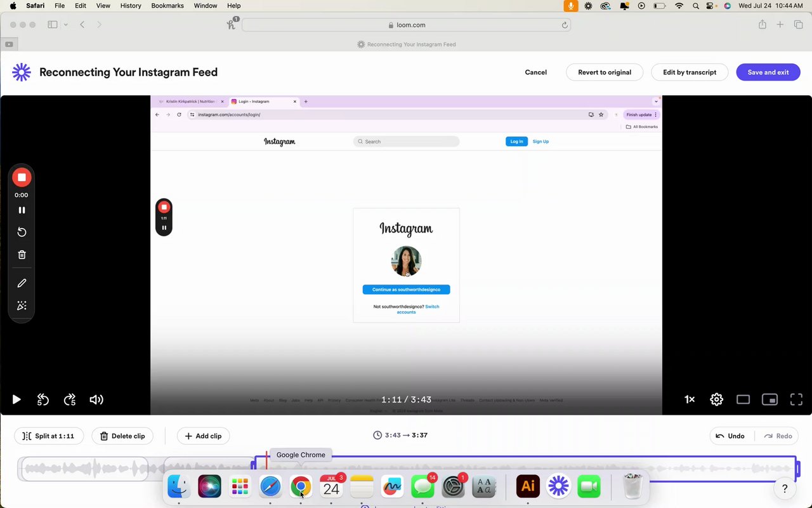Screen dimensions: 812x508
Task: Reload the page in Safari
Action: pos(565,25)
